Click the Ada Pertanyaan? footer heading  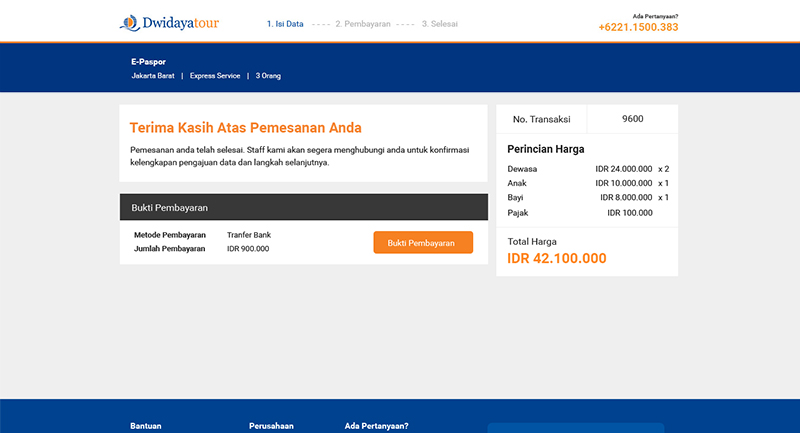pyautogui.click(x=377, y=426)
